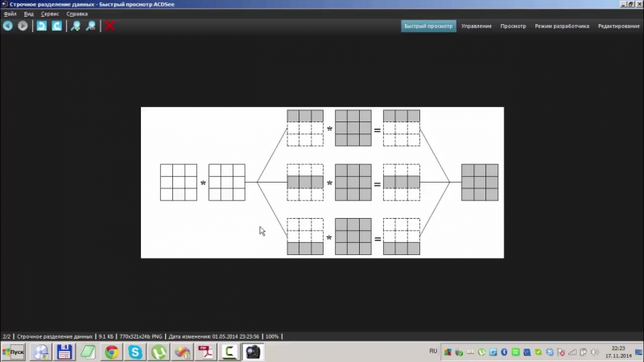Screen dimensions: 644x362
Task: Open Google Chrome from the taskbar
Action: tap(111, 352)
